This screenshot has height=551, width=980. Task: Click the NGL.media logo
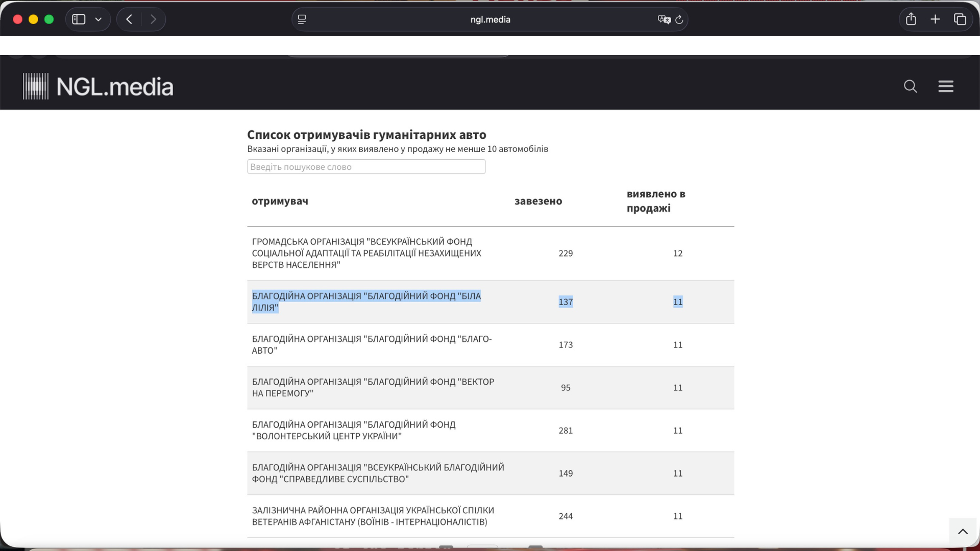click(x=97, y=86)
